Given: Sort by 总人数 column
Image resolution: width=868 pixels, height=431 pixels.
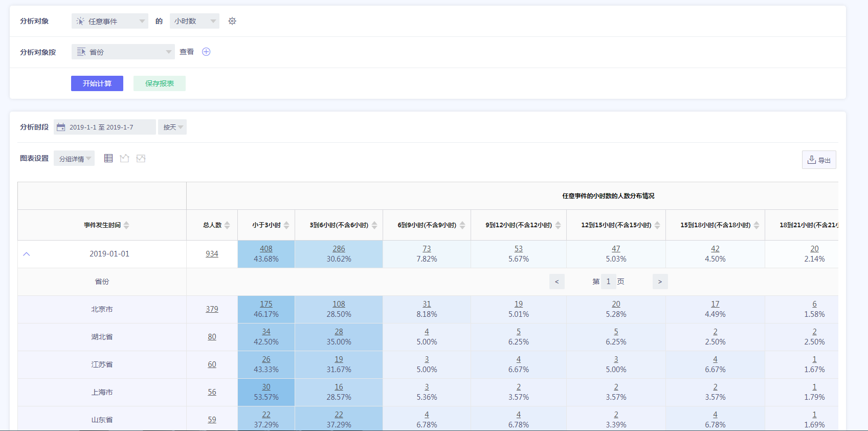Looking at the screenshot, I should tap(227, 225).
